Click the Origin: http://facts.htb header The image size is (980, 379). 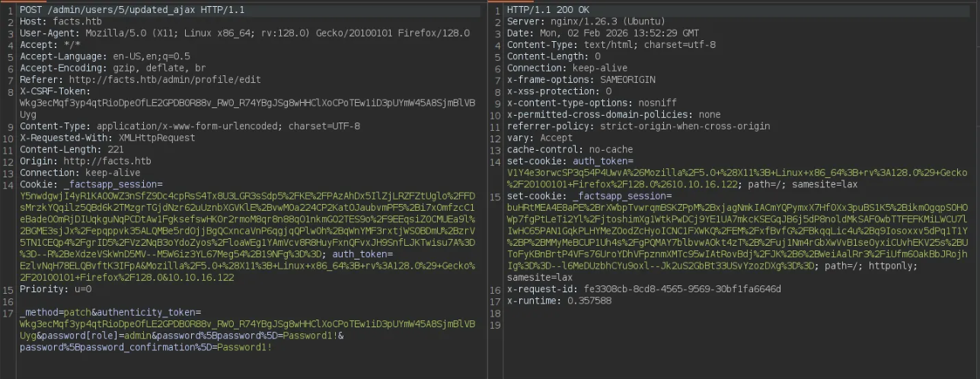(85, 161)
